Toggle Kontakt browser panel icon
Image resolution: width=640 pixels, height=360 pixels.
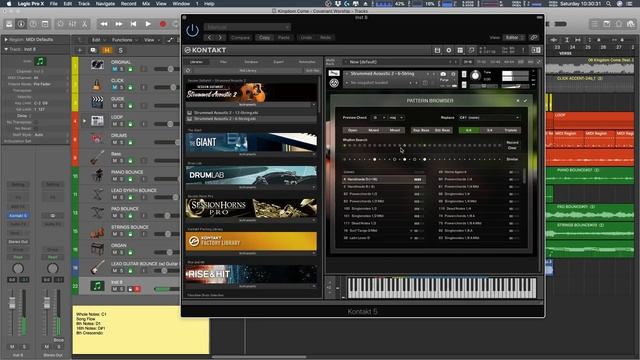coord(460,50)
